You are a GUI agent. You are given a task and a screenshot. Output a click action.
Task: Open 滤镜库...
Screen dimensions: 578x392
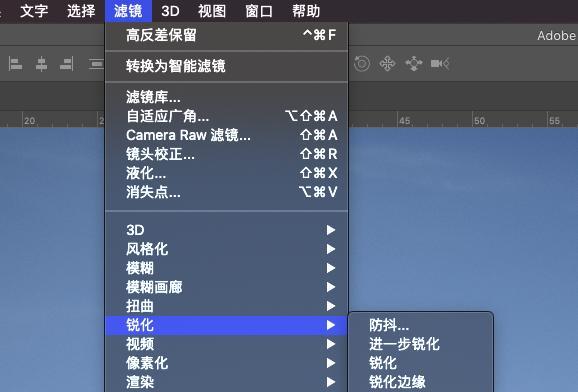point(227,97)
